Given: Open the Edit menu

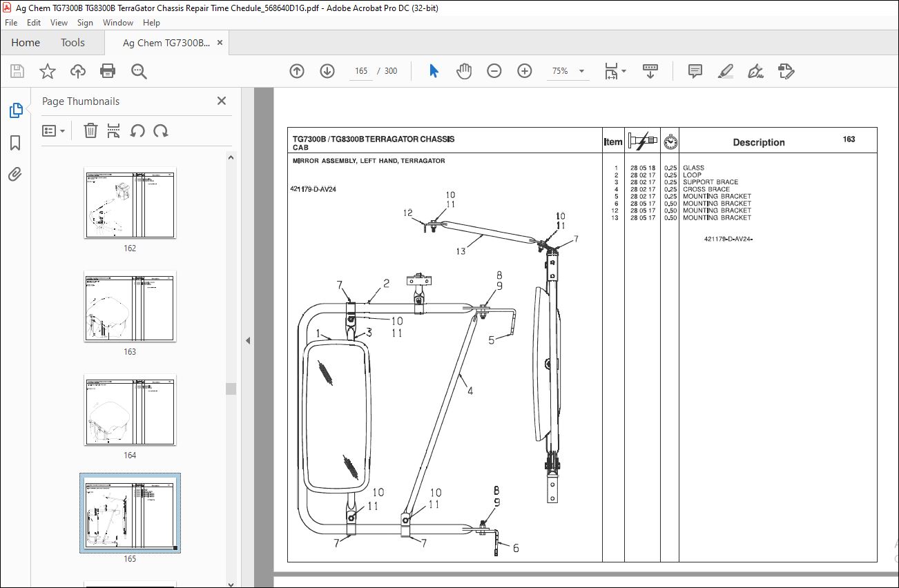Looking at the screenshot, I should 34,23.
